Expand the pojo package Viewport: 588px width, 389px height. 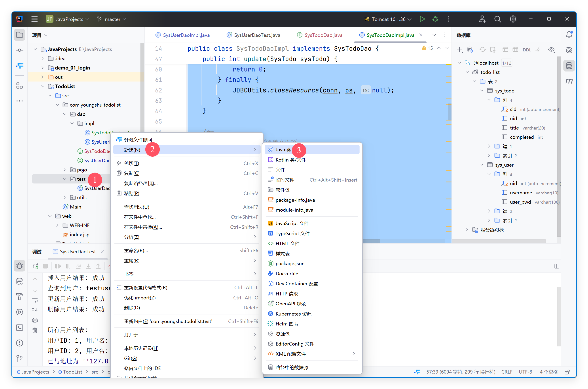coord(64,170)
